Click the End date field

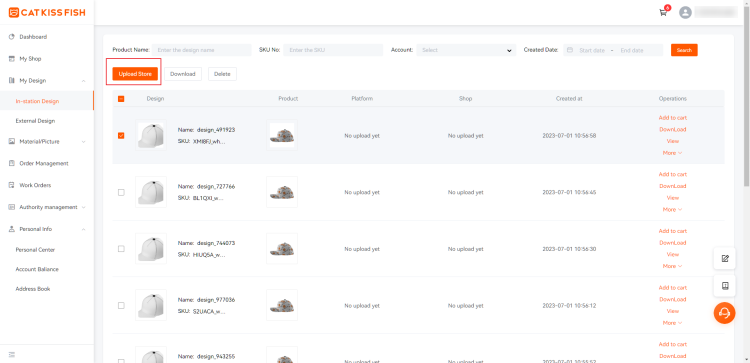[x=632, y=50]
